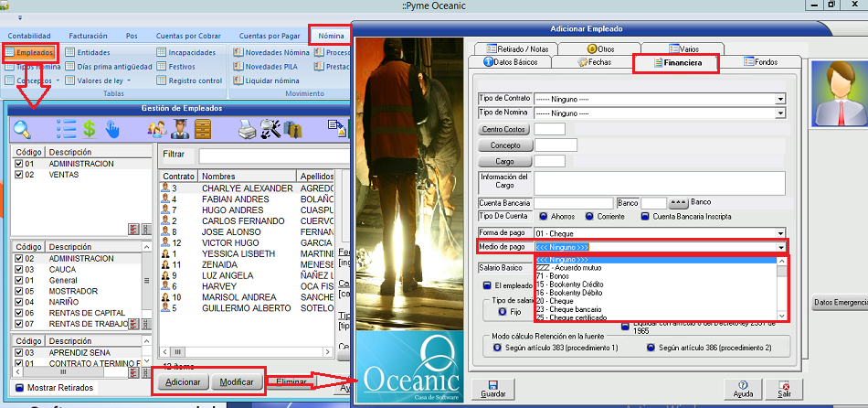The height and width of the screenshot is (408, 868).
Task: Click the Filtrar input field
Action: [x=274, y=156]
